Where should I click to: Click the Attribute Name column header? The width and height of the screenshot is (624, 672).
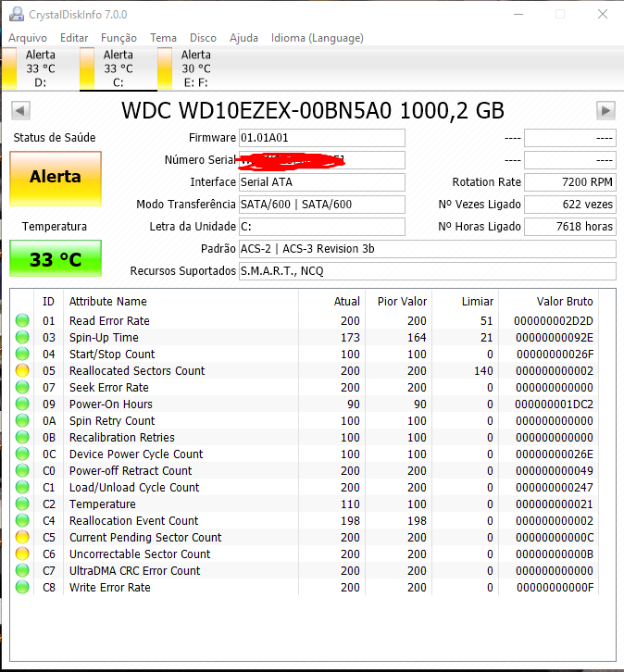coord(181,301)
